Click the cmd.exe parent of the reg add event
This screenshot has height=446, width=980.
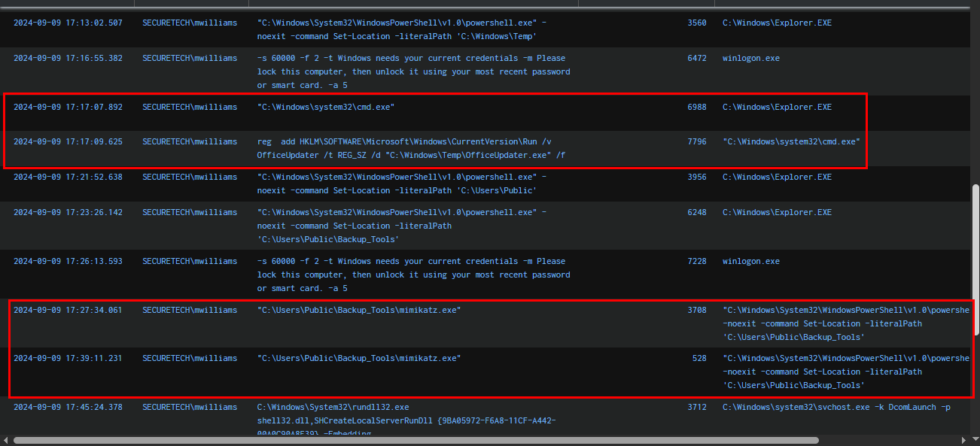(x=791, y=141)
